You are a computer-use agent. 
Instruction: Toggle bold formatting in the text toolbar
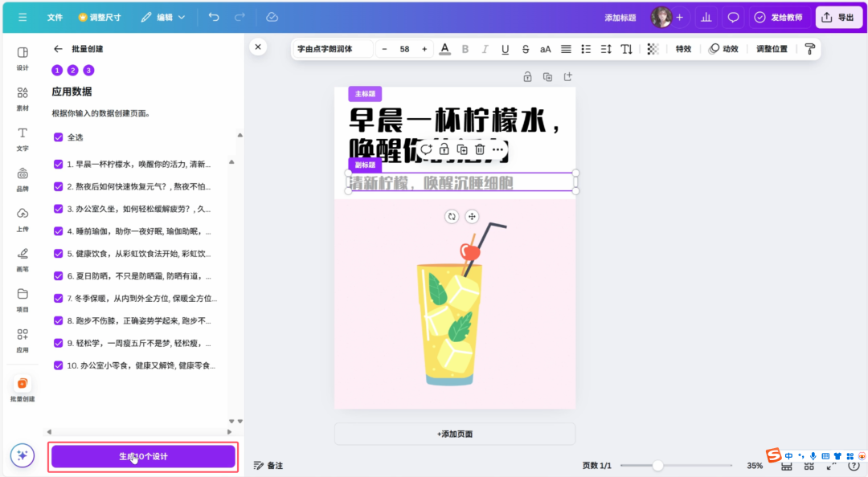[x=465, y=49]
